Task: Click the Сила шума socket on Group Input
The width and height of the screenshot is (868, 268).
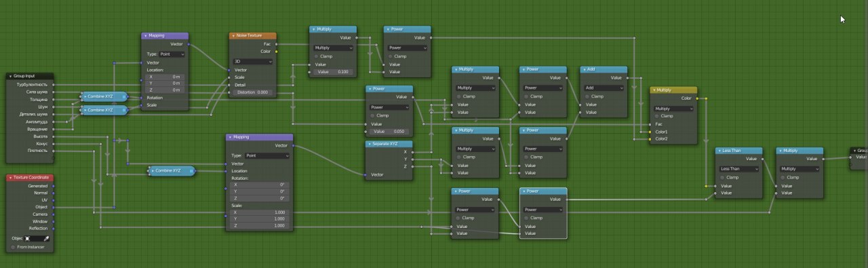Action: coord(54,92)
